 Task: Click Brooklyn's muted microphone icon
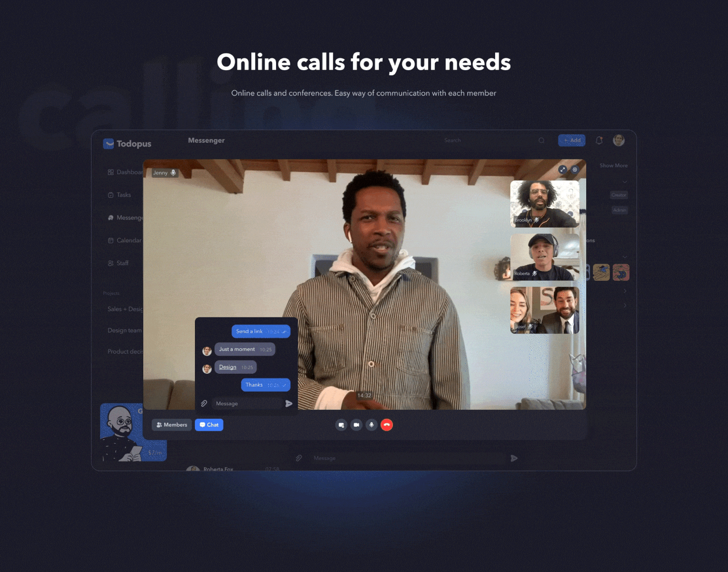536,220
